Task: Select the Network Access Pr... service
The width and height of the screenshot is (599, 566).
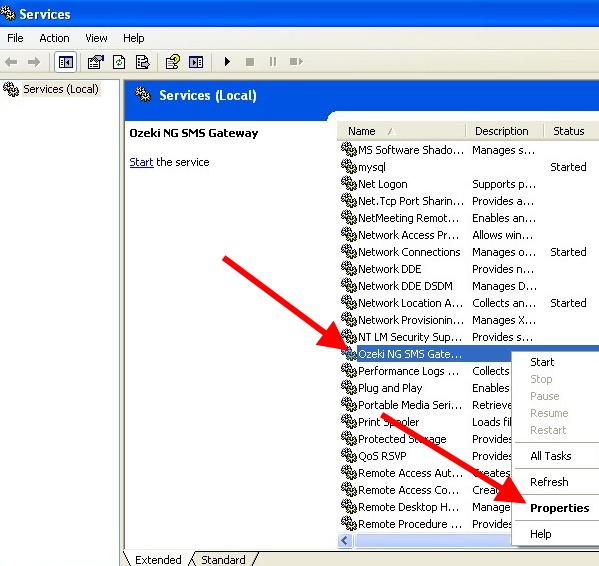Action: coord(408,234)
